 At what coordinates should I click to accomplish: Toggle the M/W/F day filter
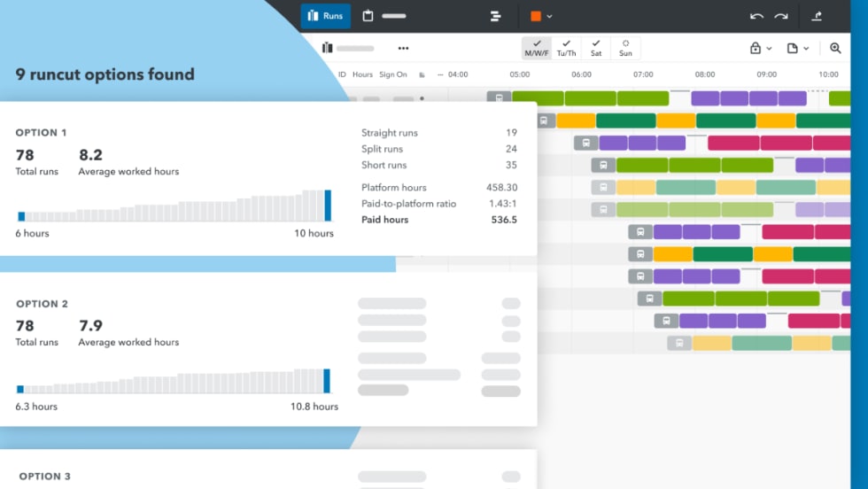pyautogui.click(x=537, y=48)
